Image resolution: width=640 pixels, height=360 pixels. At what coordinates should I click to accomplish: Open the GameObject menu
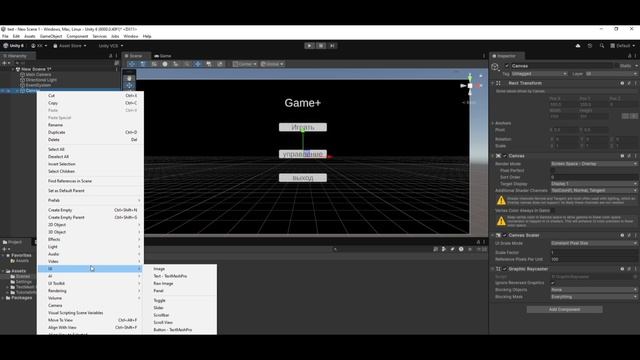pyautogui.click(x=51, y=36)
